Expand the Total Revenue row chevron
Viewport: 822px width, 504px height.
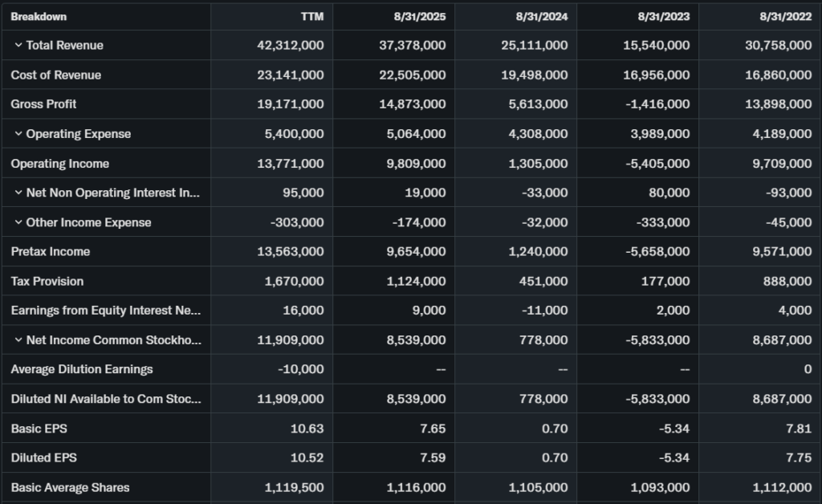(18, 46)
